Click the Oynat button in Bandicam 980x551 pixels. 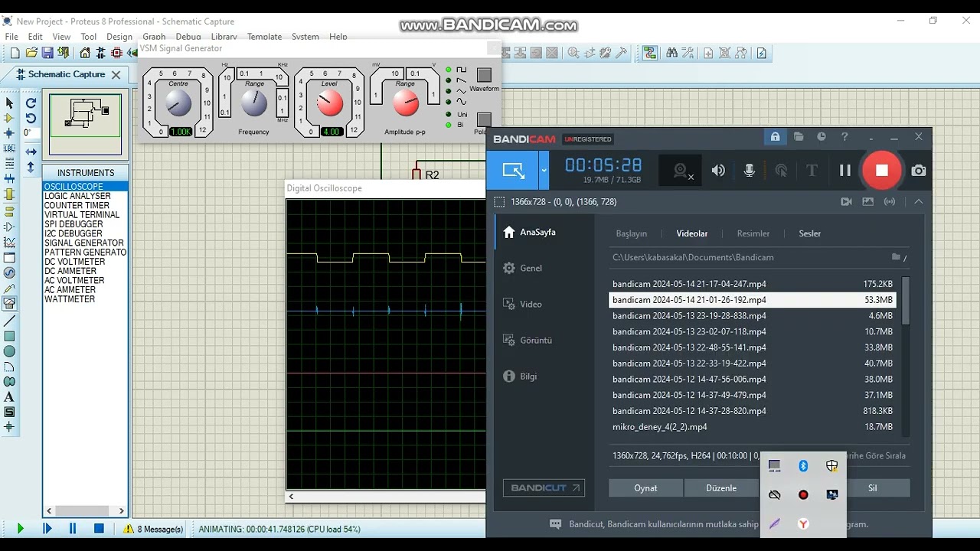(x=645, y=487)
